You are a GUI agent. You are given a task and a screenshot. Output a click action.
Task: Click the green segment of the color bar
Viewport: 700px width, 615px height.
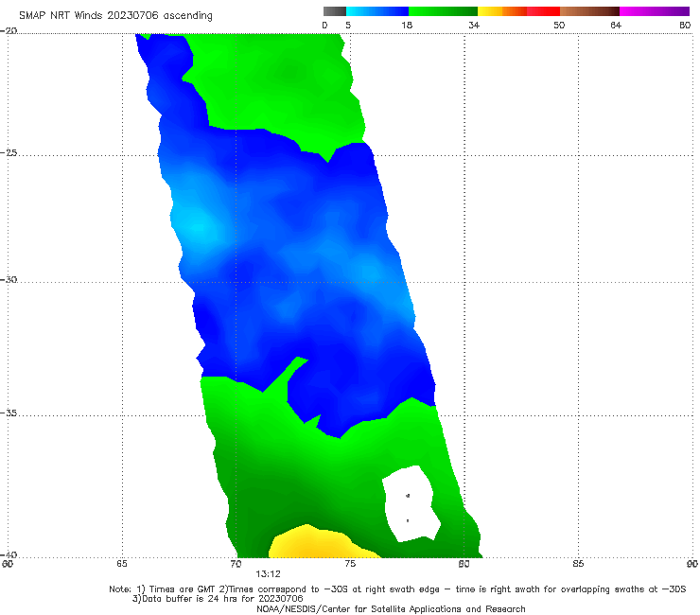(443, 11)
